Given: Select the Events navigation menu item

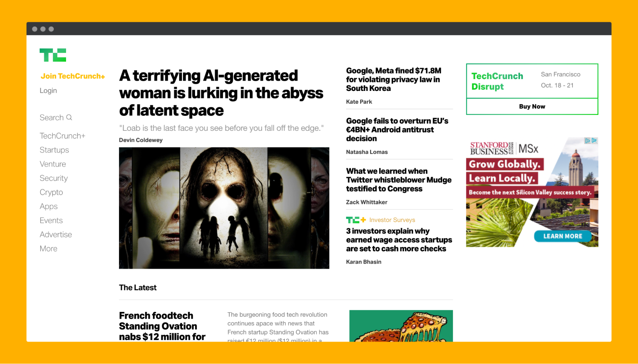Looking at the screenshot, I should [50, 220].
